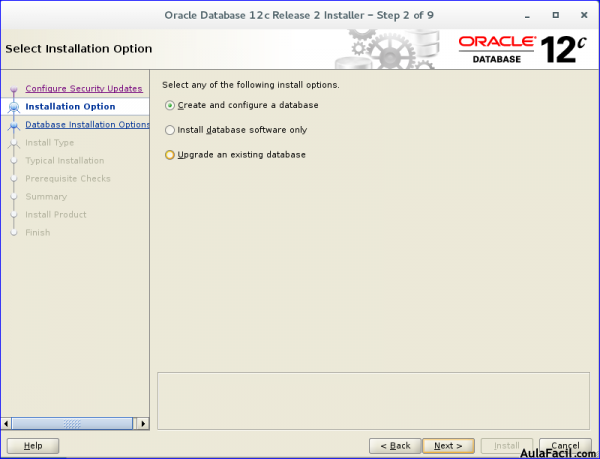
Task: Click the left arrow of the sidebar scrollbar
Action: point(6,423)
